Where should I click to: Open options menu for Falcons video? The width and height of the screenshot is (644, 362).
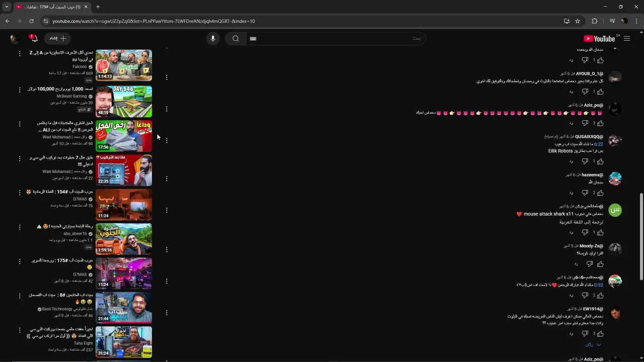(20, 53)
